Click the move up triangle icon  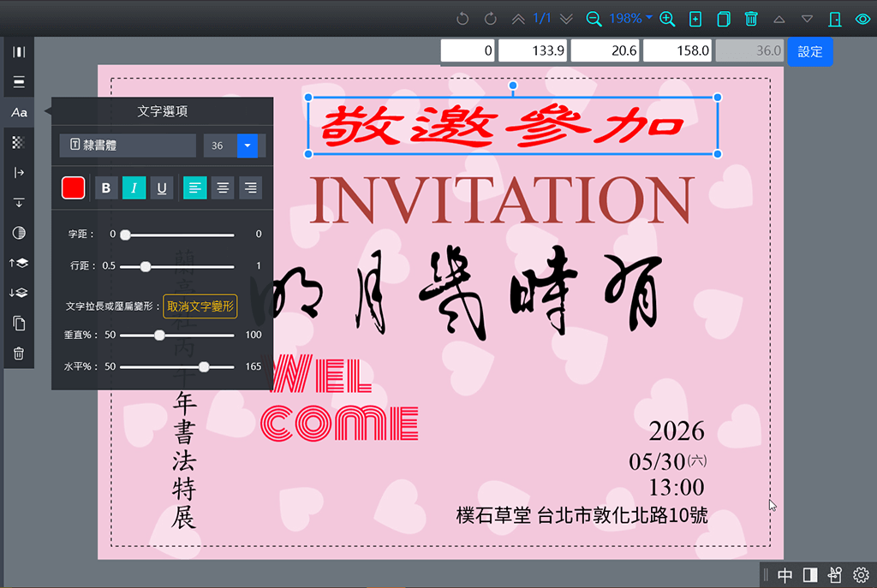tap(779, 19)
